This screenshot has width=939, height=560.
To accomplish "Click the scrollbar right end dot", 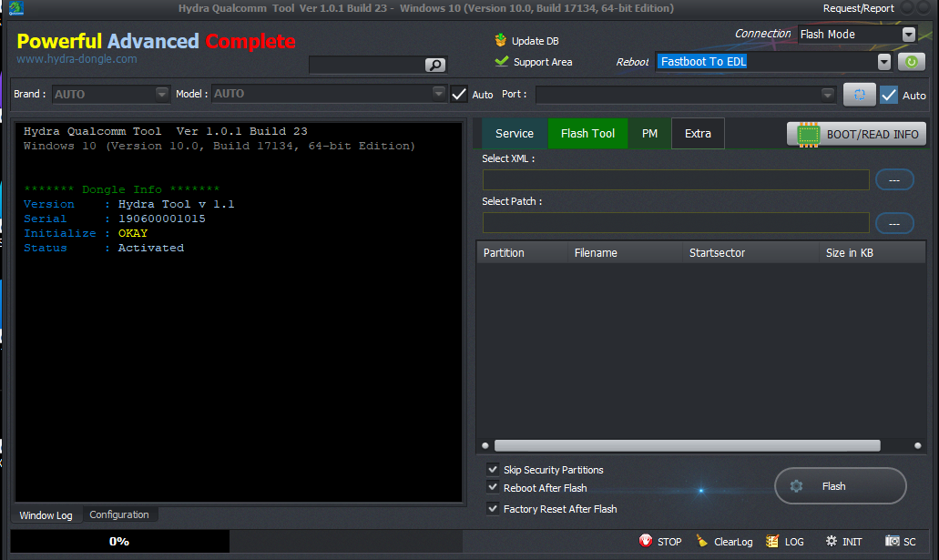I will (x=917, y=445).
